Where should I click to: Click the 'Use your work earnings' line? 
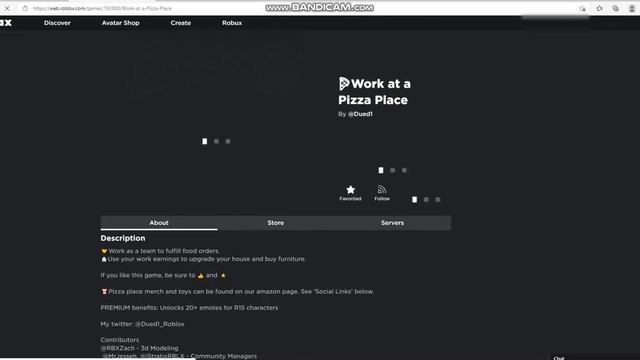coord(203,259)
